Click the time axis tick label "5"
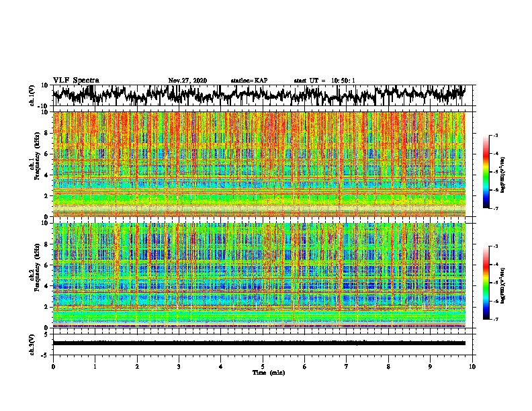 [263, 367]
